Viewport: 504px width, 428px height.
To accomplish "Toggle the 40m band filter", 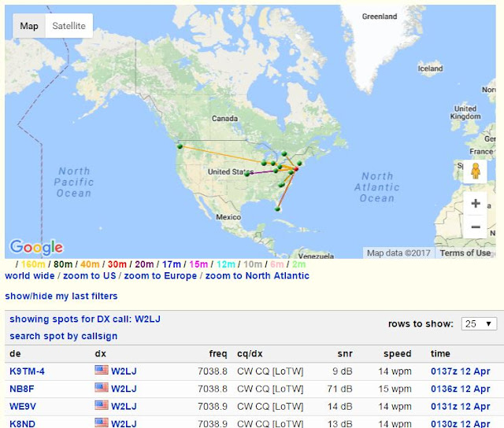I will pyautogui.click(x=90, y=264).
